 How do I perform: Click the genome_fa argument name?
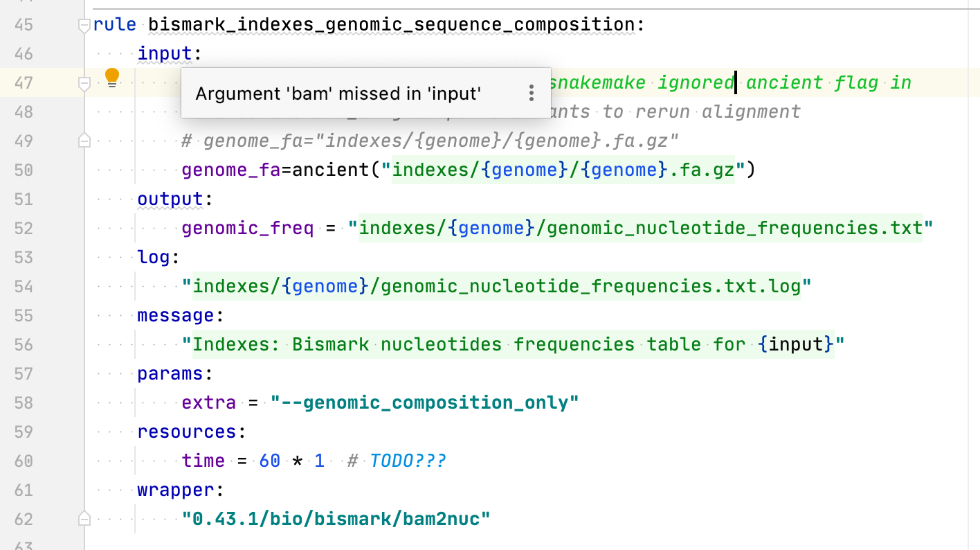(230, 170)
